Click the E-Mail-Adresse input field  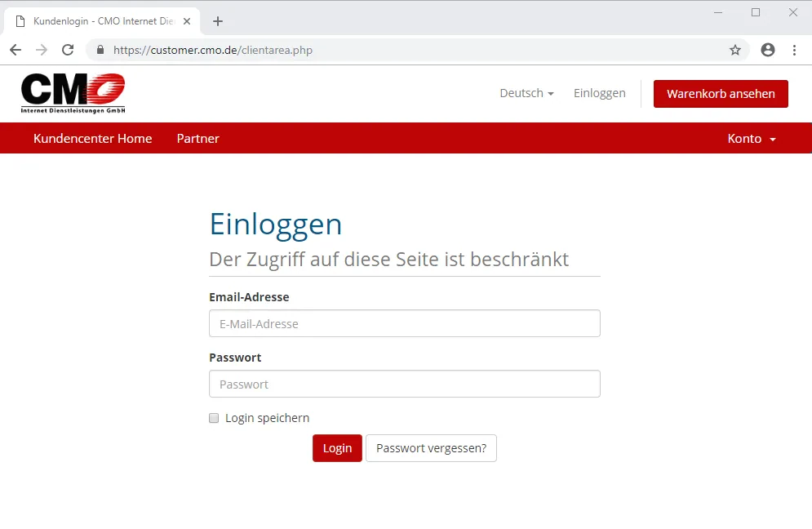coord(405,323)
